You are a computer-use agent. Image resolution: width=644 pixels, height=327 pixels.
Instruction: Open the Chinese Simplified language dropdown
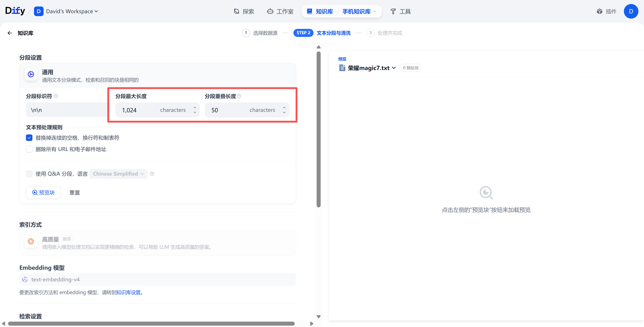pyautogui.click(x=118, y=174)
